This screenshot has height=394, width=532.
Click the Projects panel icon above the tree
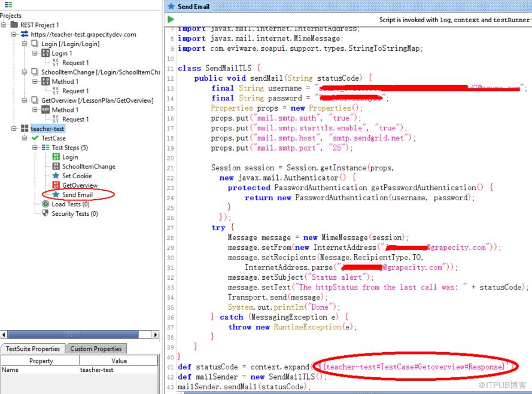click(8, 5)
